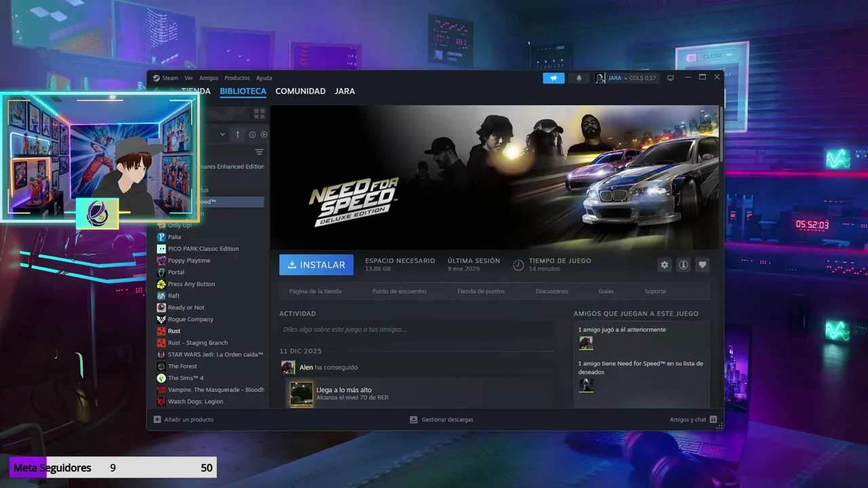Image resolution: width=868 pixels, height=488 pixels.
Task: Click friend avatar who played previously
Action: [x=586, y=343]
